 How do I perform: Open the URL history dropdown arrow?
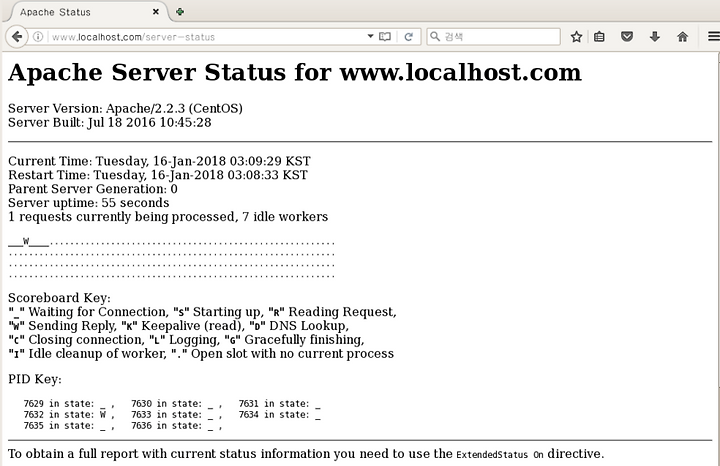pyautogui.click(x=370, y=36)
